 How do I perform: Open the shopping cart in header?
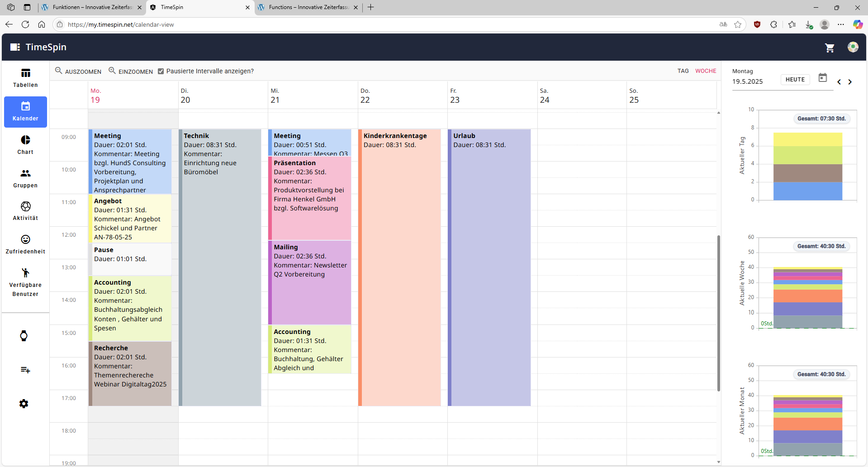pyautogui.click(x=830, y=48)
